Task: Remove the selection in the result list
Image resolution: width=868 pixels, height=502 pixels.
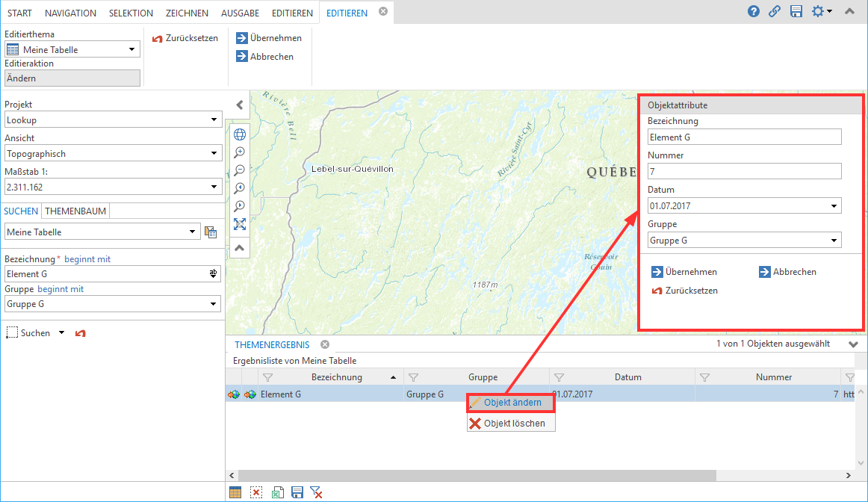Action: 256,492
